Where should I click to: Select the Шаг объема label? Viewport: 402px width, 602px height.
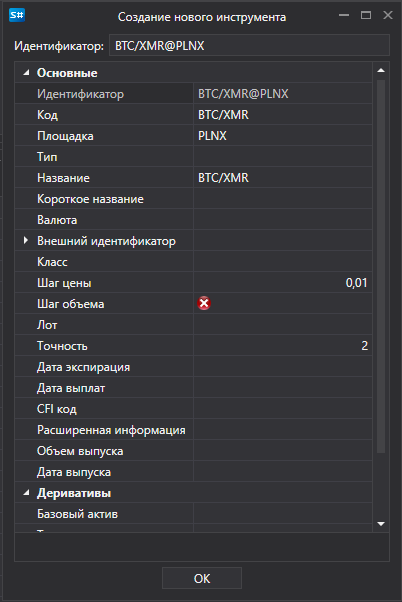[71, 304]
